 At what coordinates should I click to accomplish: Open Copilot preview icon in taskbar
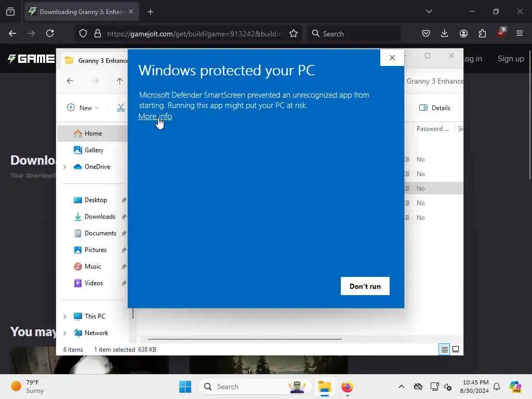[515, 387]
